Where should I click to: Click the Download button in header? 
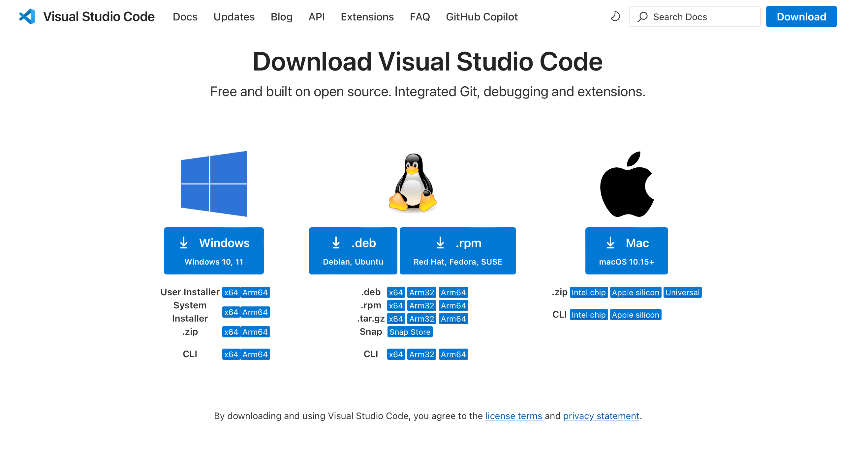(x=801, y=16)
